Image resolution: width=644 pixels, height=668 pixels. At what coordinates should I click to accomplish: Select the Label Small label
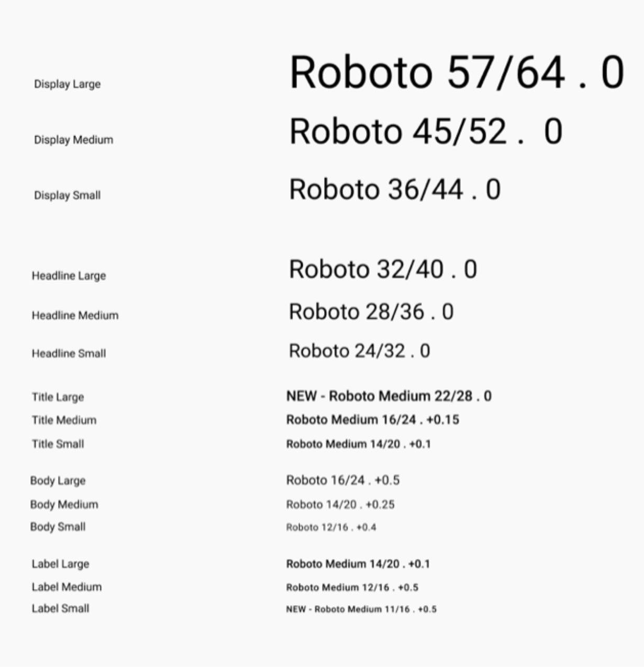click(60, 608)
